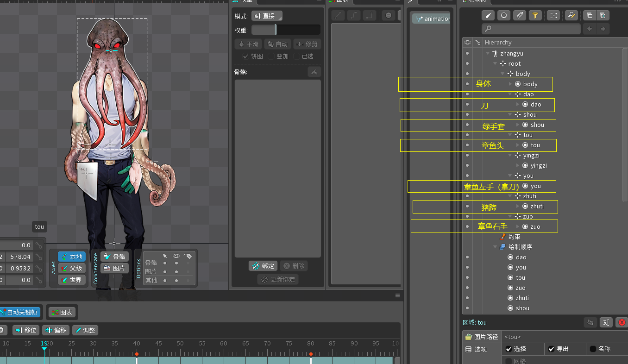The image size is (628, 364).
Task: Click the yellow funnel filter icon
Action: [535, 15]
